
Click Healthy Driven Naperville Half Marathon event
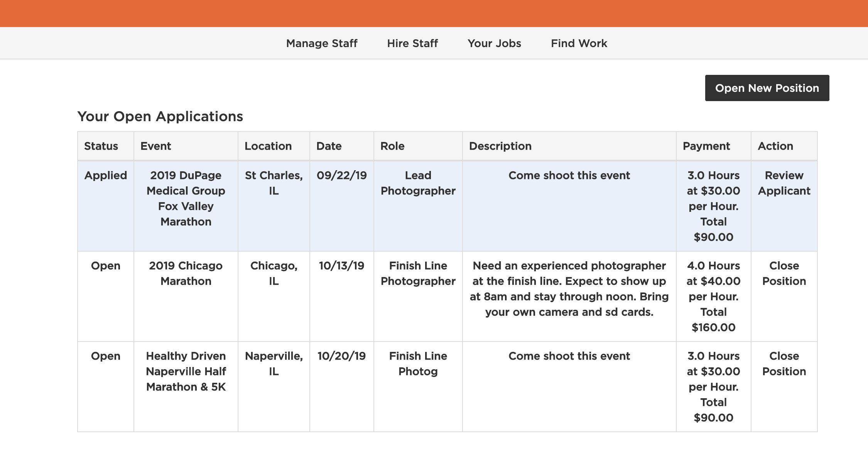(x=186, y=371)
